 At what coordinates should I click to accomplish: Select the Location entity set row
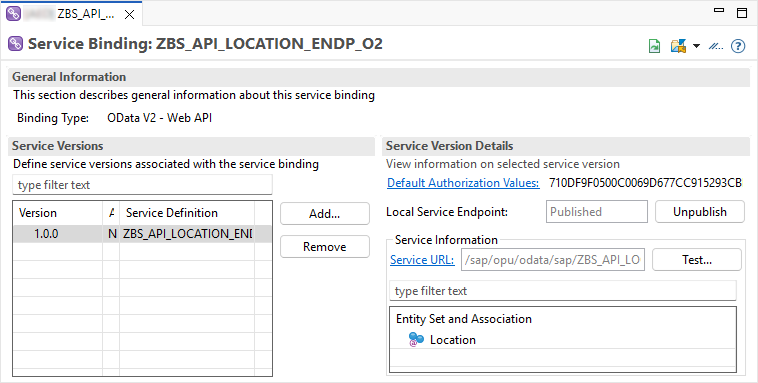[563, 339]
